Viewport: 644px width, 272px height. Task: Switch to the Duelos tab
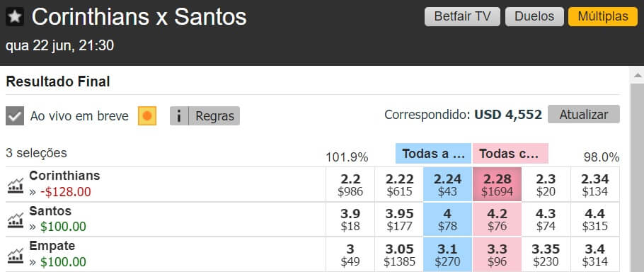click(x=534, y=16)
